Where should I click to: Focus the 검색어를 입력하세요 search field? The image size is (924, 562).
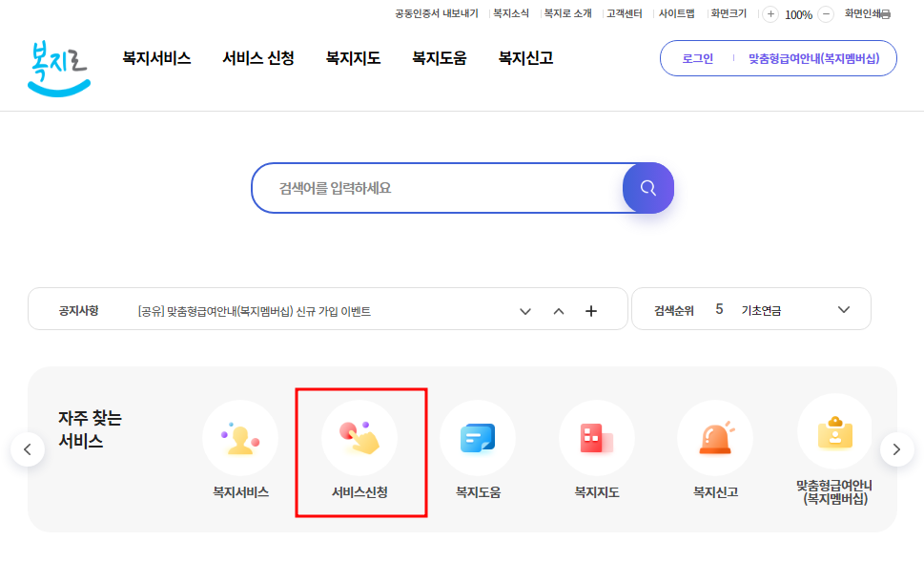click(438, 188)
